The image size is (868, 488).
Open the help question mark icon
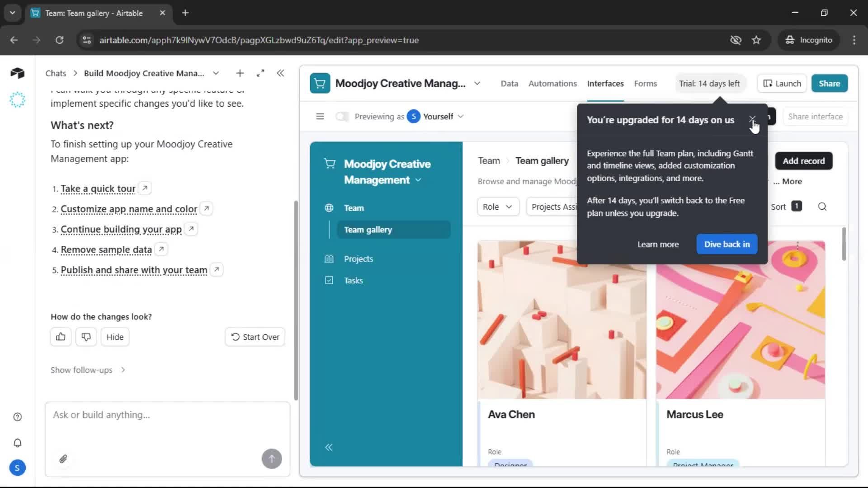18,417
